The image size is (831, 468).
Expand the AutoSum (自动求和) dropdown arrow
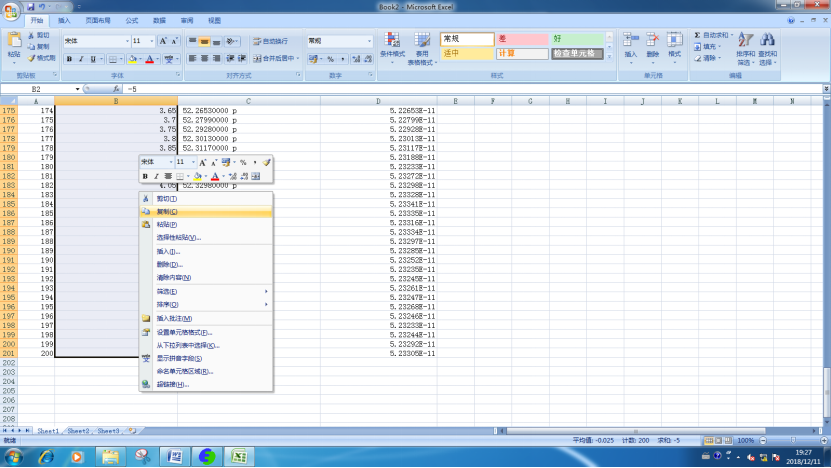732,35
